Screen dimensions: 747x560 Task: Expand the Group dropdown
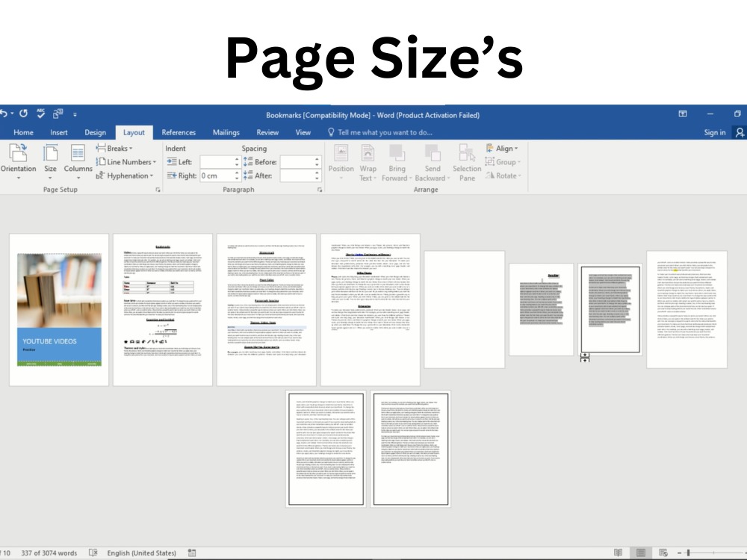[503, 162]
